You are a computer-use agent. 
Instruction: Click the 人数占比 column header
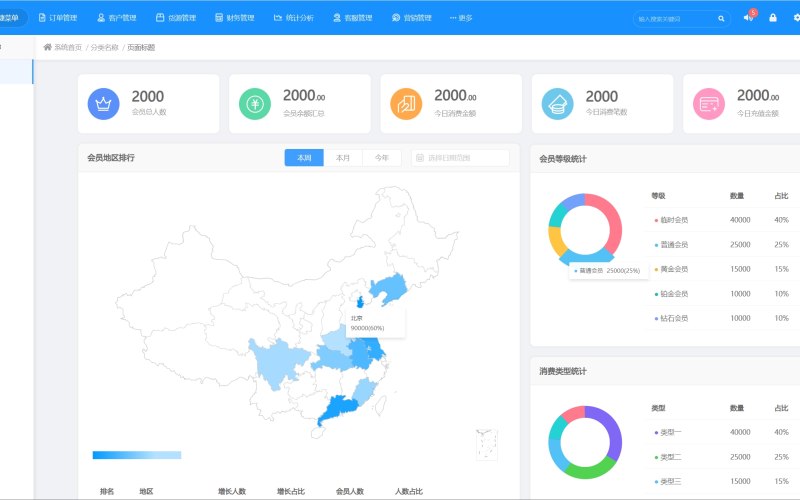click(409, 491)
